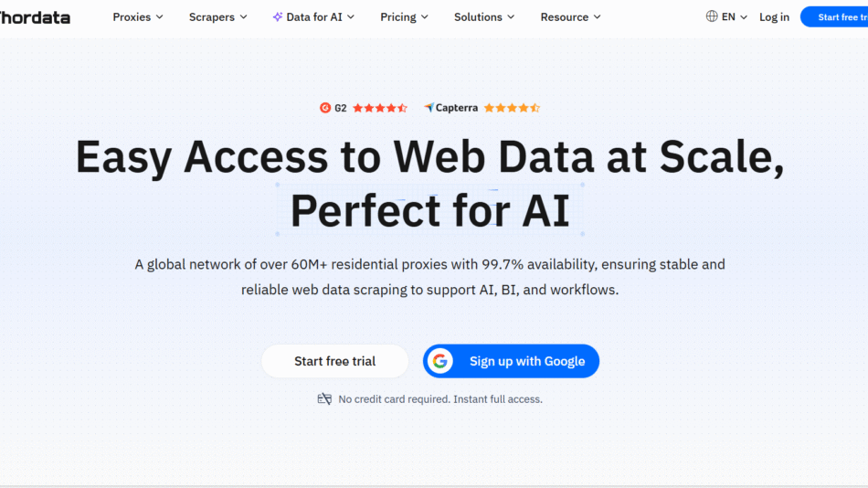This screenshot has height=488, width=868.
Task: Open the Solutions menu
Action: click(484, 16)
